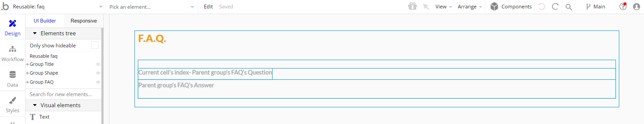The width and height of the screenshot is (644, 124).
Task: Open the Pick an element dropdown
Action: 152,7
